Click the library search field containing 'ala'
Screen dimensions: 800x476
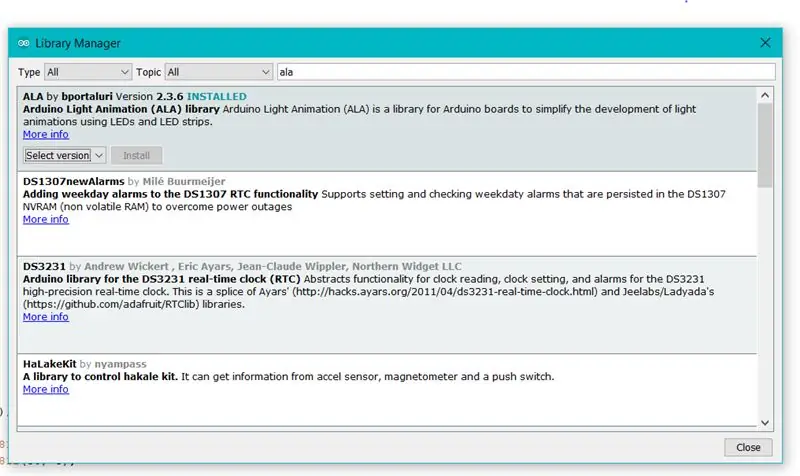(x=526, y=72)
